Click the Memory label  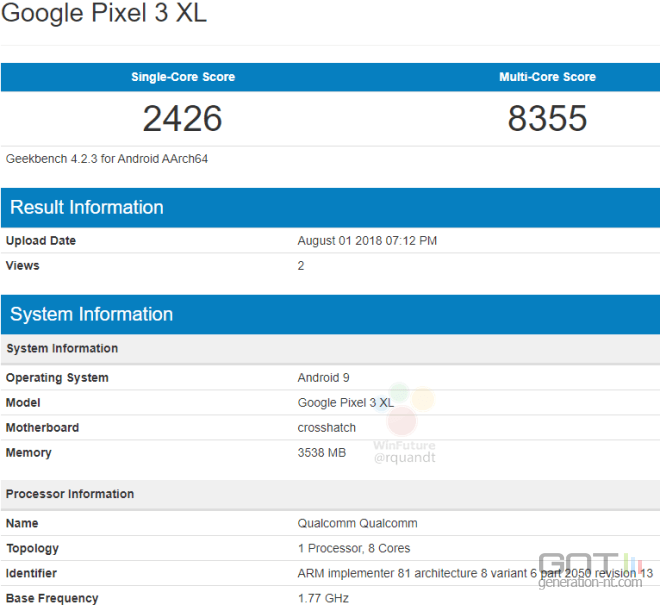point(29,453)
